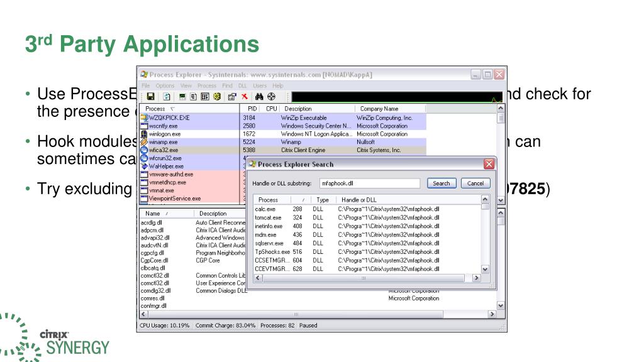
Task: Open System Information from toolbar icon
Action: point(182,96)
